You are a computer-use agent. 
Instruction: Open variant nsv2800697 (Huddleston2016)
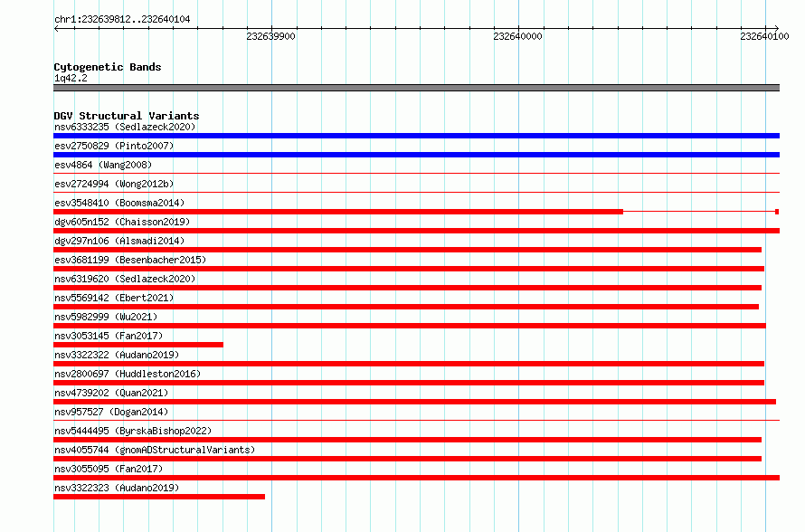(128, 374)
